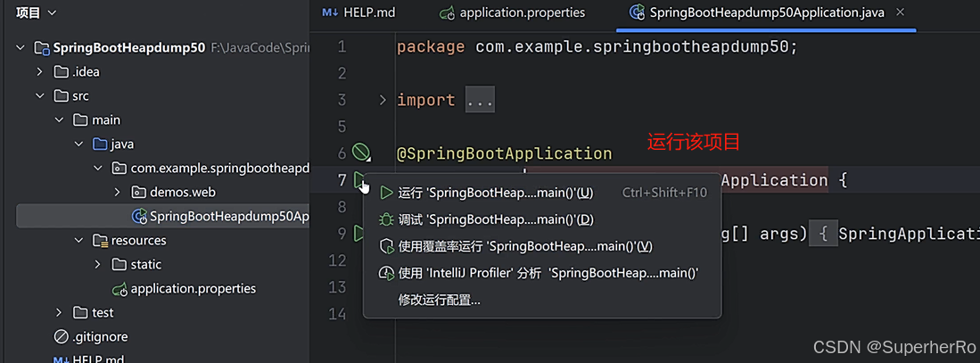This screenshot has width=980, height=363.
Task: Choose 使用 'IntelliJ Profiler' 分析 option
Action: (x=542, y=273)
